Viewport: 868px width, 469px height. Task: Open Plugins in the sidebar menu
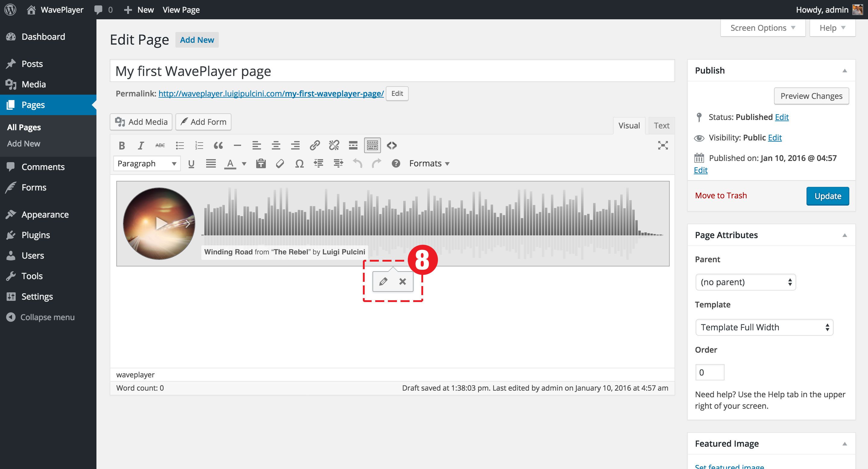pyautogui.click(x=36, y=235)
